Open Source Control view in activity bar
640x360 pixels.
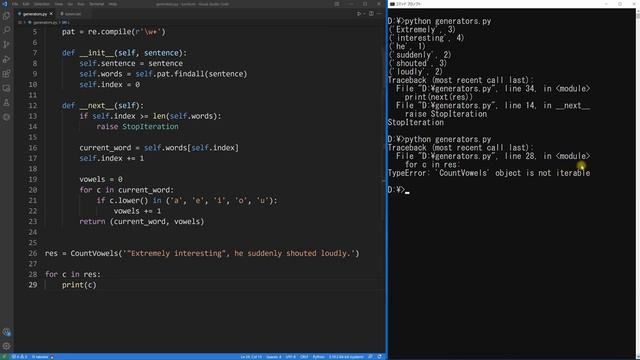6,44
